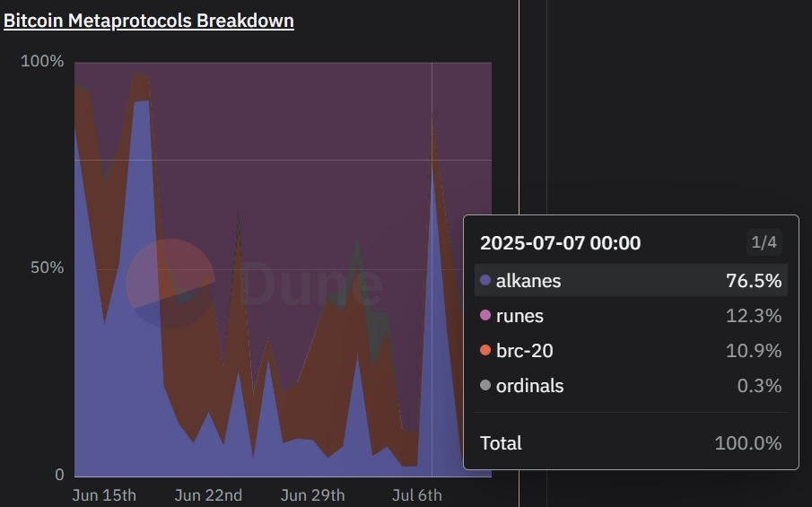Click the gray ordinals color dot
The height and width of the screenshot is (507, 812).
point(485,385)
